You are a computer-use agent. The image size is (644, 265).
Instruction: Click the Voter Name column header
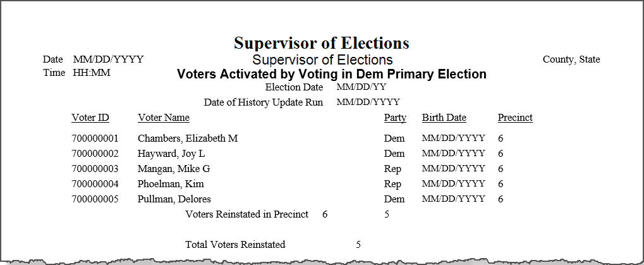tap(164, 118)
